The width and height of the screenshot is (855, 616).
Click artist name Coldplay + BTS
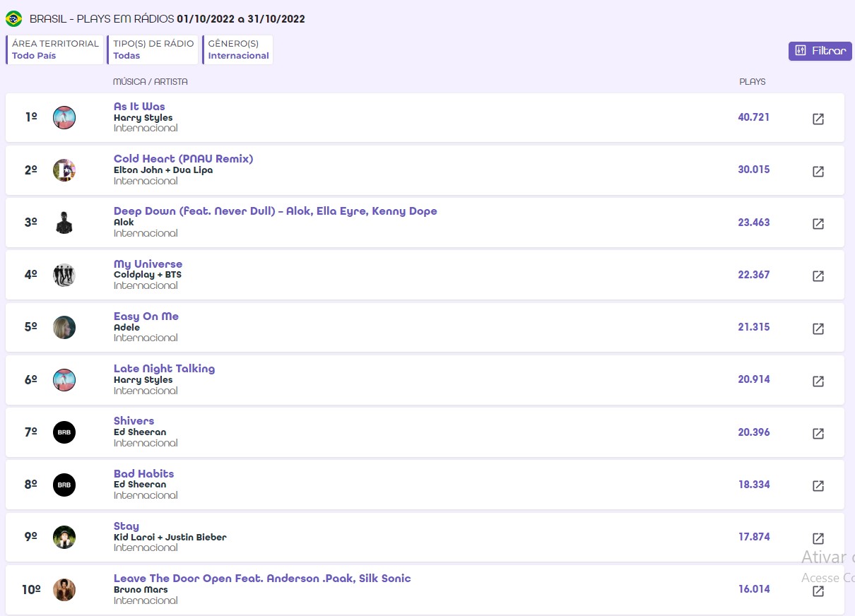(x=148, y=275)
